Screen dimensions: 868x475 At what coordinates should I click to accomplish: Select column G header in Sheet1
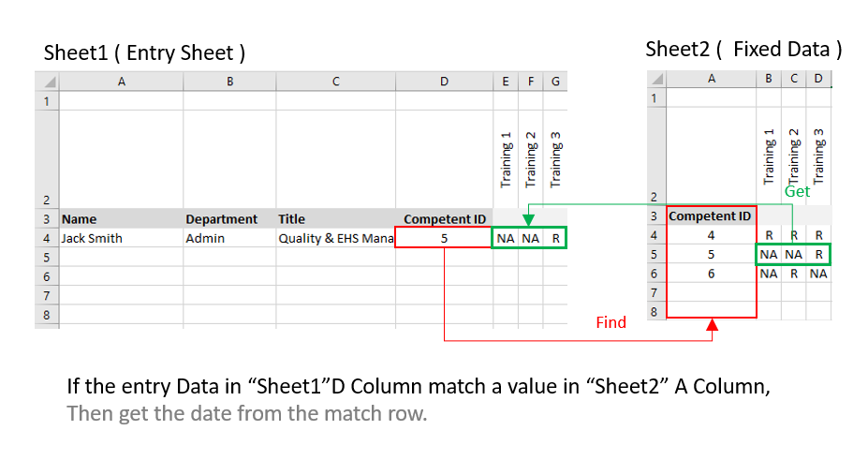tap(555, 82)
